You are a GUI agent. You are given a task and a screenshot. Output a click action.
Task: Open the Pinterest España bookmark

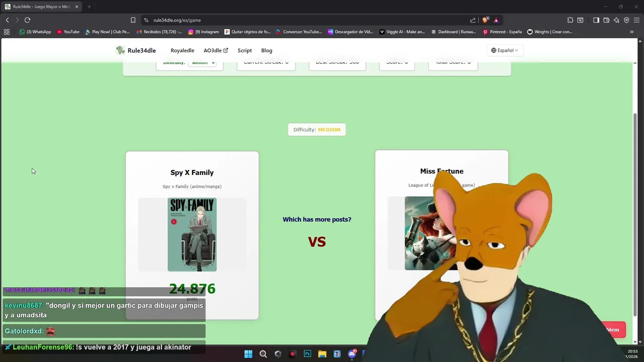point(502,32)
